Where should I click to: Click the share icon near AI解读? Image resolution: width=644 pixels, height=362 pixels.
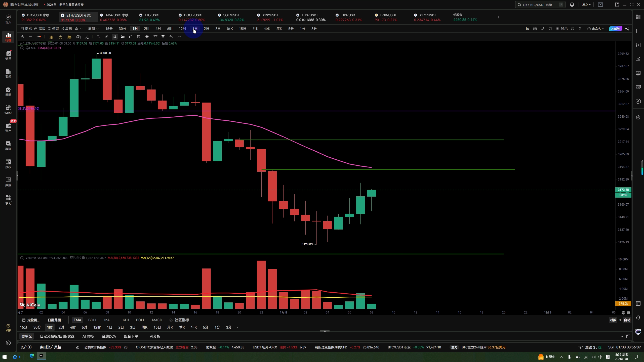(x=627, y=29)
